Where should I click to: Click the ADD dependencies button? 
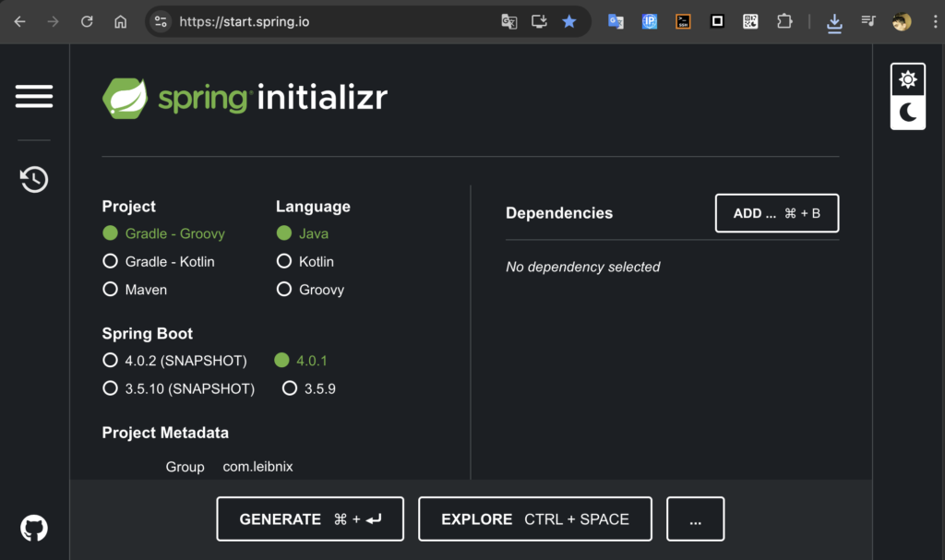click(776, 213)
